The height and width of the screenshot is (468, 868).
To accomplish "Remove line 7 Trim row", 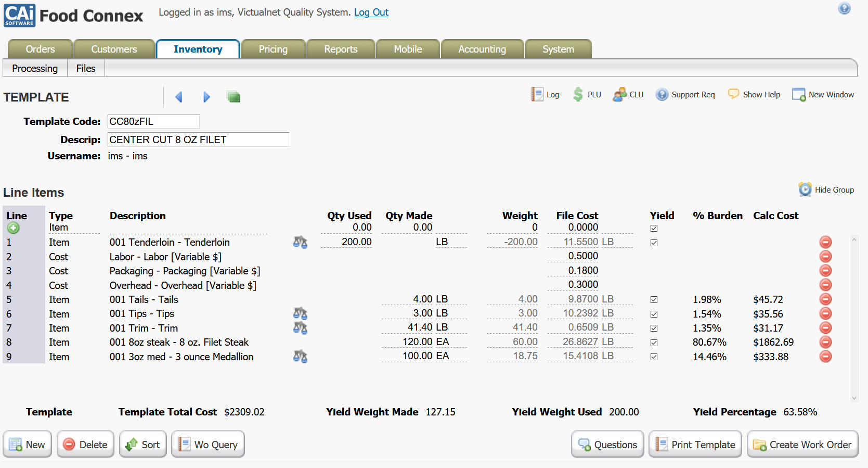I will click(x=825, y=328).
